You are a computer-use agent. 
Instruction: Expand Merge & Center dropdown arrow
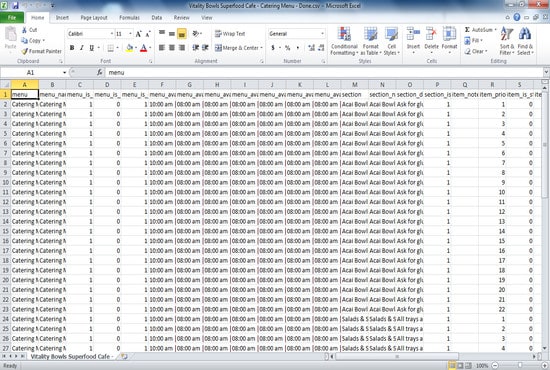pyautogui.click(x=262, y=48)
